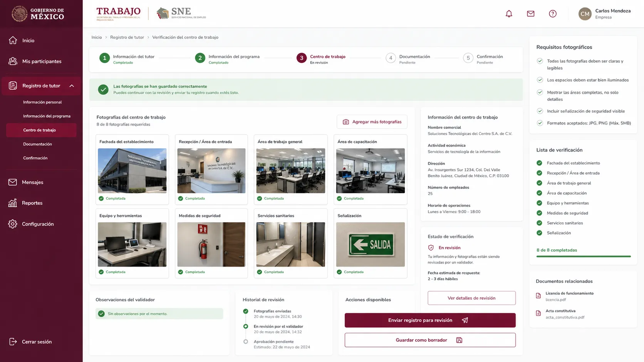This screenshot has height=362, width=644.
Task: Click the Inicio house icon in sidebar
Action: tap(13, 40)
